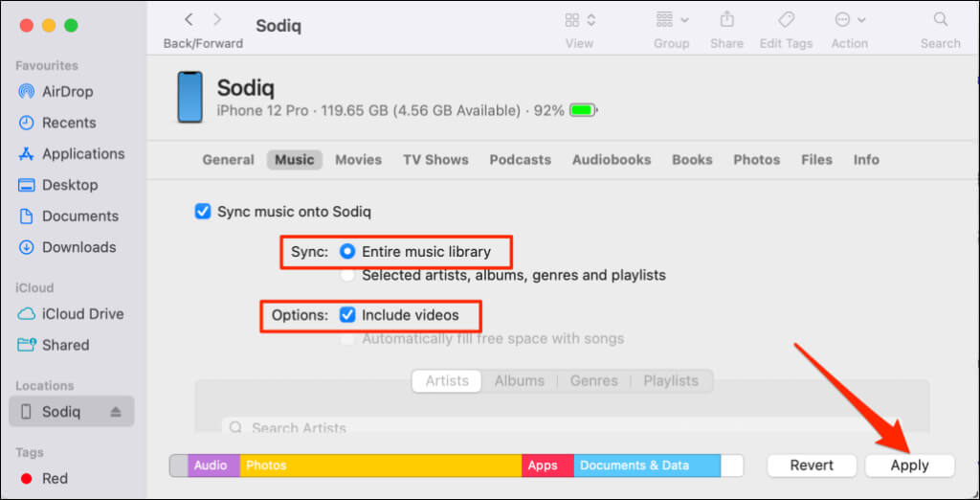980x500 pixels.
Task: Switch to the Podcasts tab
Action: (520, 160)
